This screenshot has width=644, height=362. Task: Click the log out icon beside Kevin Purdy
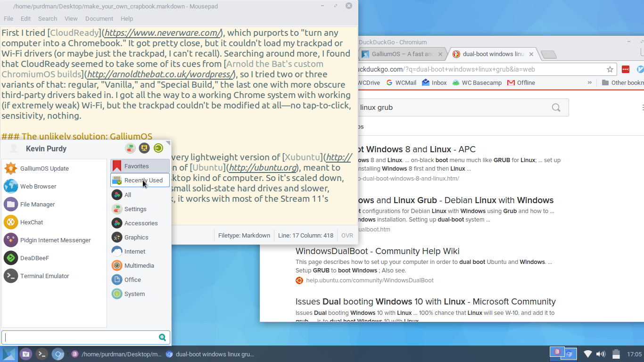point(158,148)
